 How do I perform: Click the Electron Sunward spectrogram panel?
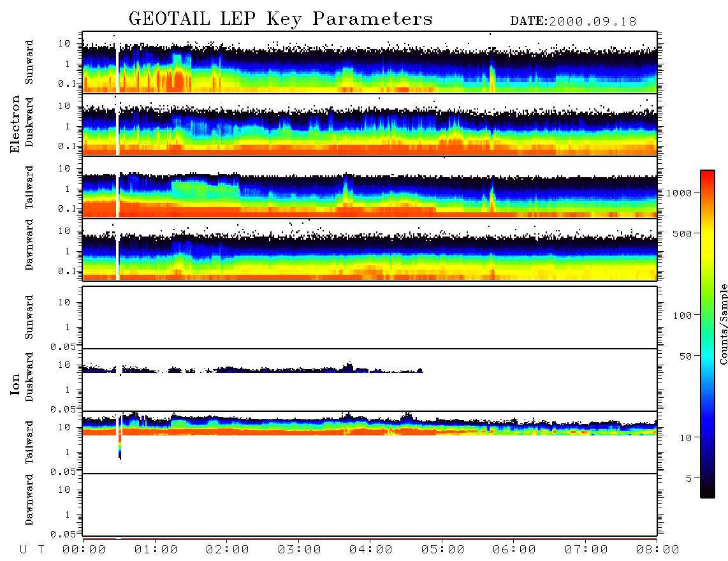(370, 62)
